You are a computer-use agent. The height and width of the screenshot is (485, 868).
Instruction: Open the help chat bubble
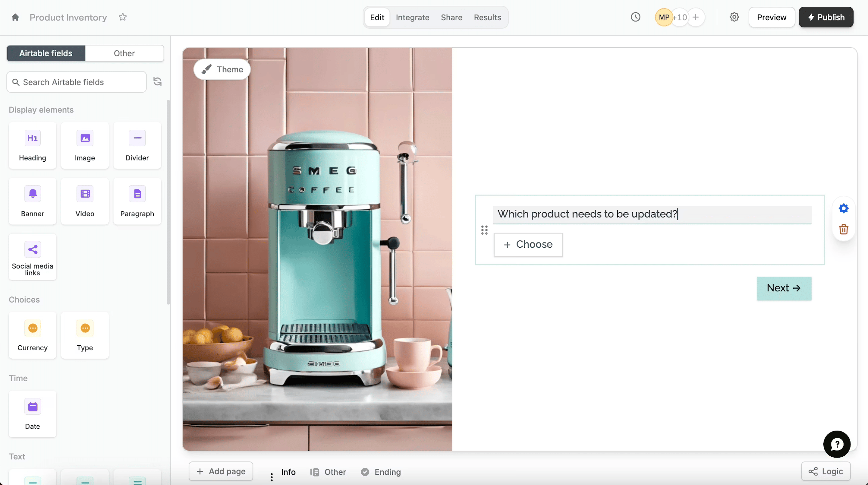837,444
